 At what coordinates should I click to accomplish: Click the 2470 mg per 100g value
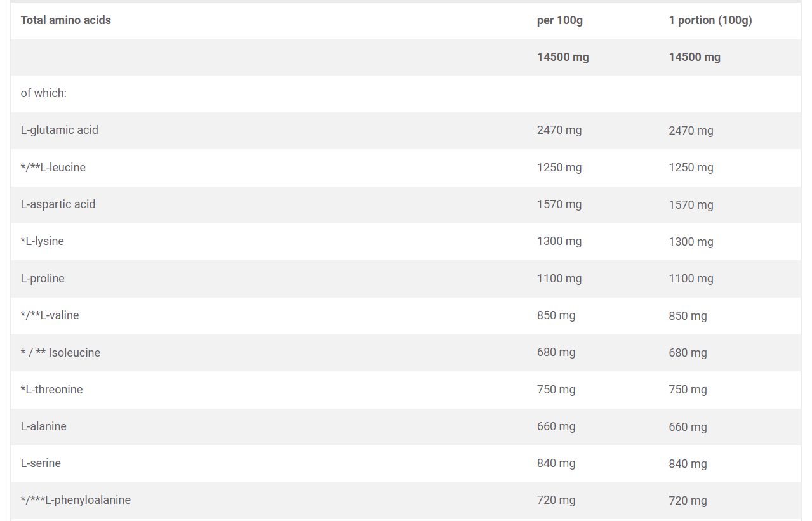pos(559,130)
